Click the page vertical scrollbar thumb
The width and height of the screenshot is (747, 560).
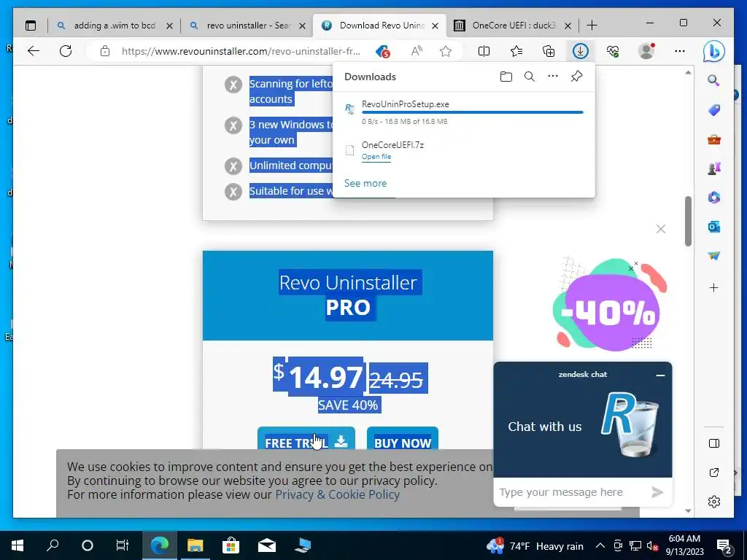[688, 221]
